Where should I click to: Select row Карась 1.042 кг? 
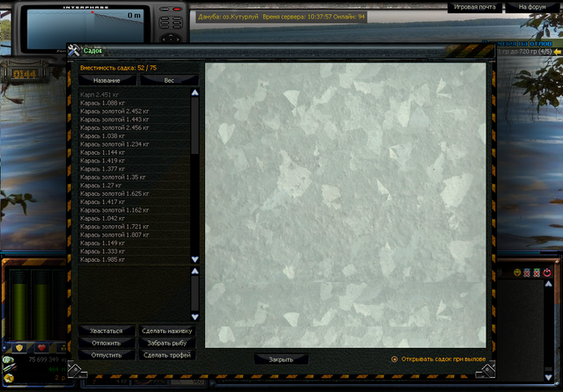(135, 219)
